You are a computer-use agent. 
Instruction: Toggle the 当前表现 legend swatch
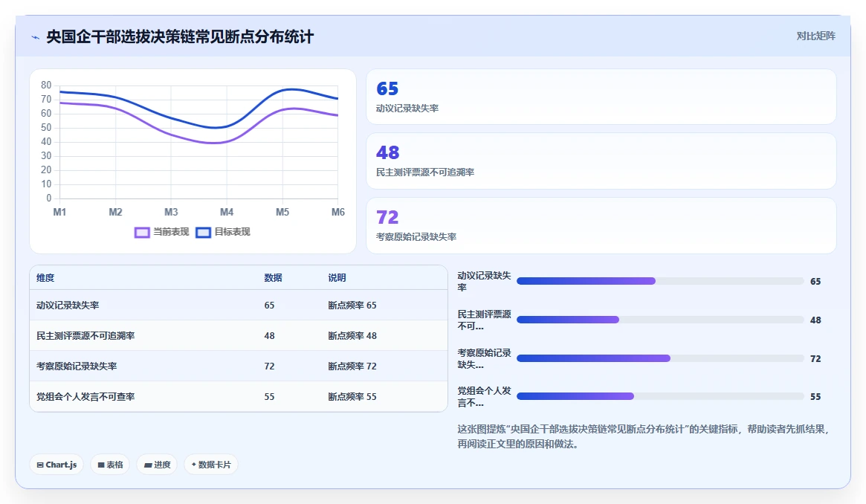142,233
